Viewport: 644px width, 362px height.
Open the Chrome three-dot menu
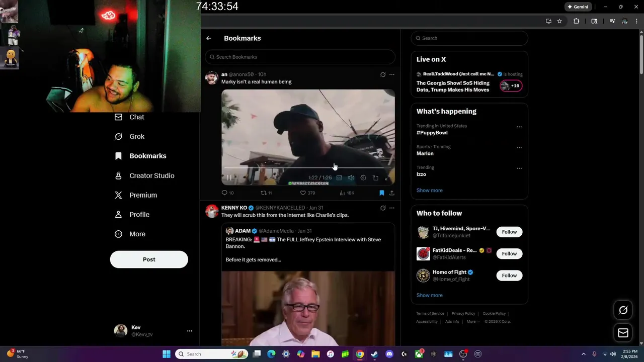click(636, 21)
